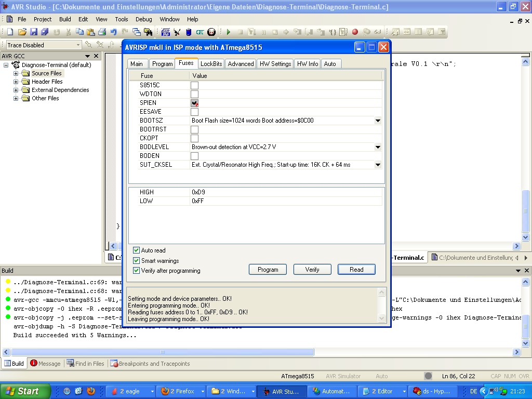Open the window list toolbar icon
The width and height of the screenshot is (532, 399).
click(137, 32)
